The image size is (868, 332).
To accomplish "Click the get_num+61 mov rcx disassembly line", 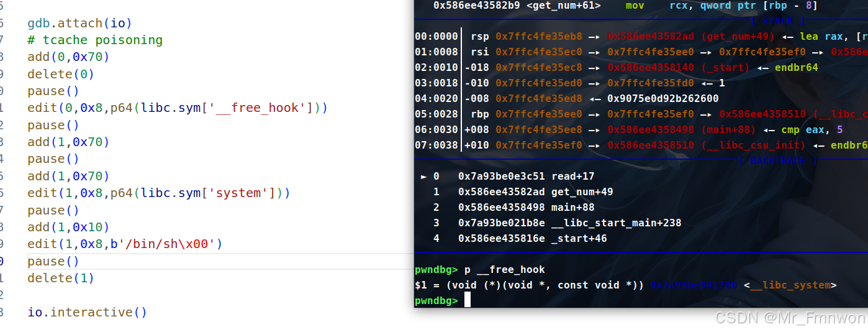I will pos(625,6).
